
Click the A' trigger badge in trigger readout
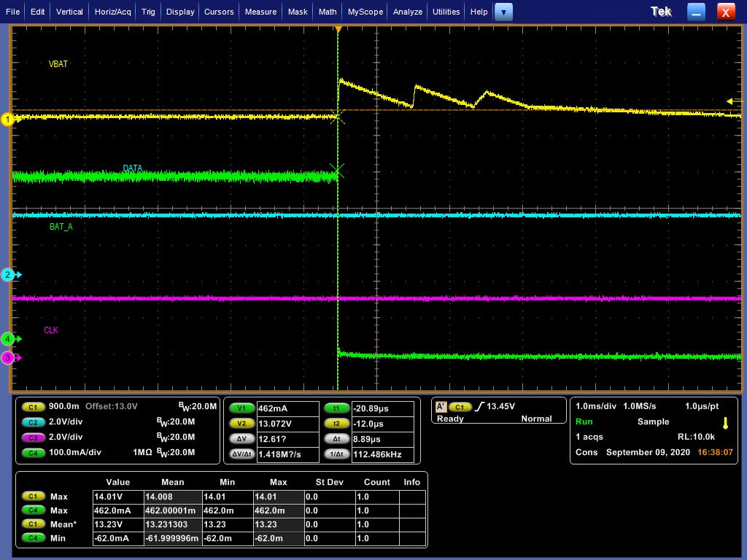point(441,407)
